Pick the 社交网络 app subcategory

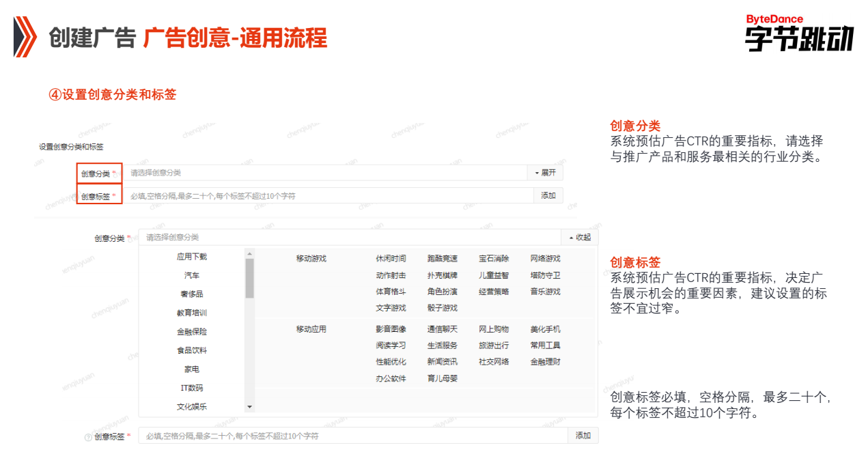(494, 362)
